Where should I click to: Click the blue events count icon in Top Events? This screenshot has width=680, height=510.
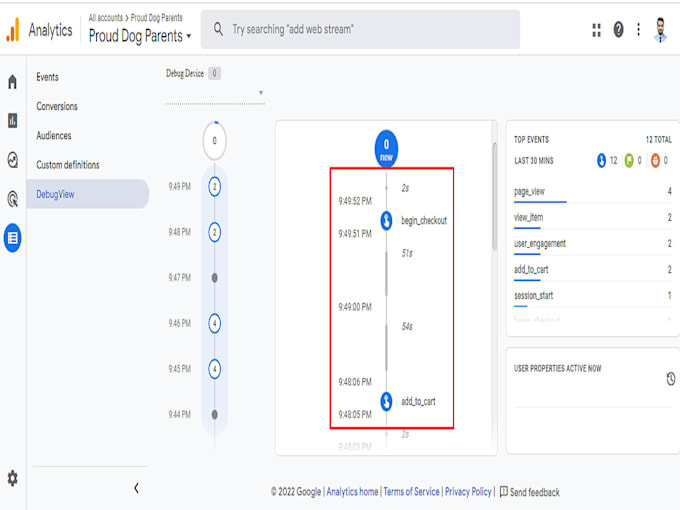click(x=601, y=160)
